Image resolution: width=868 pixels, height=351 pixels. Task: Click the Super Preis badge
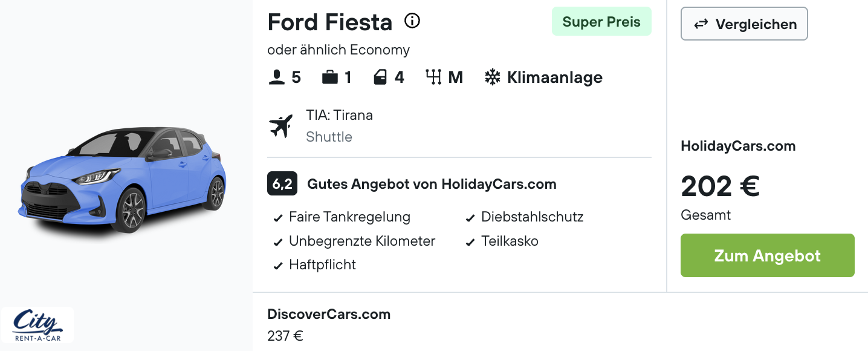tap(601, 22)
